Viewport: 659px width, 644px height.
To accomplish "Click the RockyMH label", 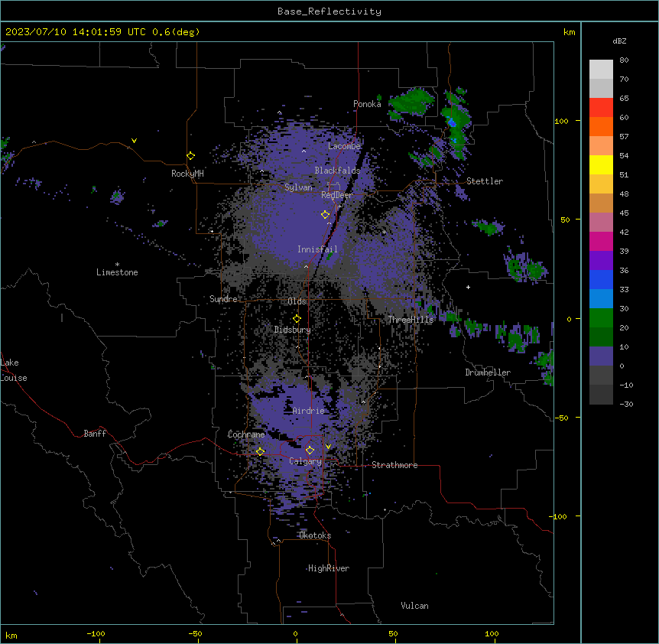I will (187, 174).
